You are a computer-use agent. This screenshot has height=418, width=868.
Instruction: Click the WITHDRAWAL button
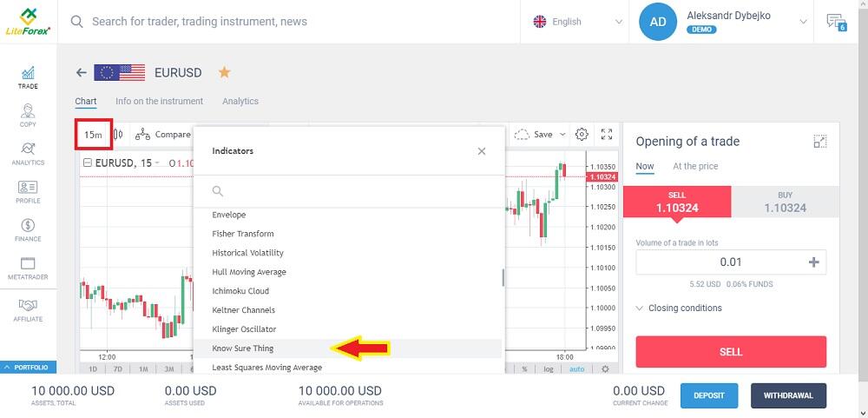point(788,395)
